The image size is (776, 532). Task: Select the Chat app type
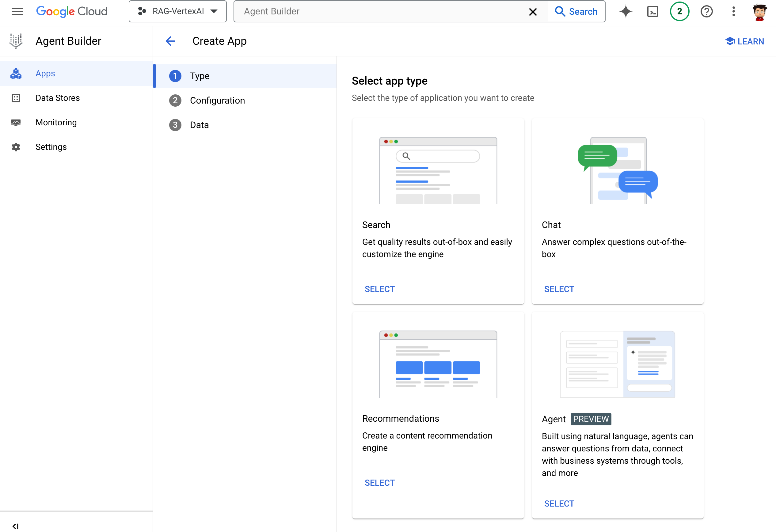coord(559,289)
